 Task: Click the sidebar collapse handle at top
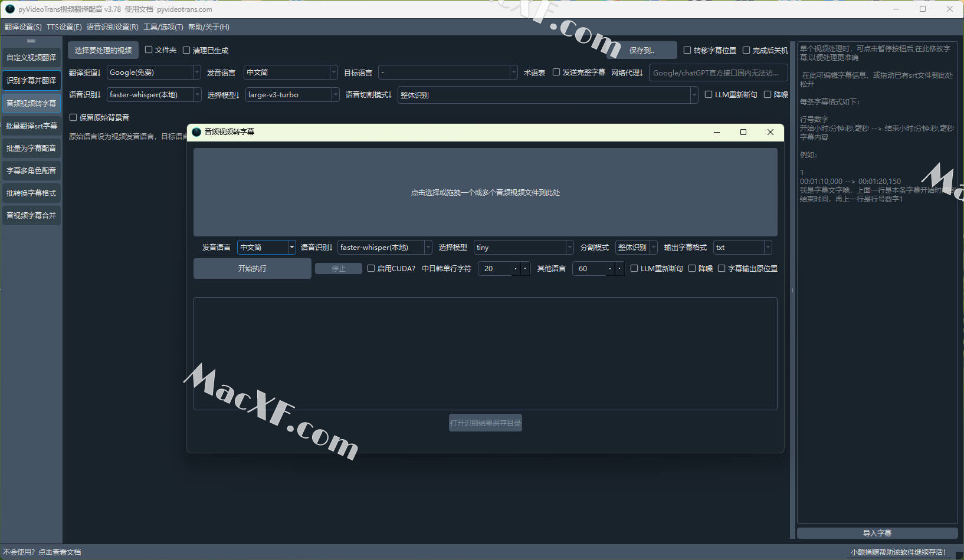[x=31, y=41]
